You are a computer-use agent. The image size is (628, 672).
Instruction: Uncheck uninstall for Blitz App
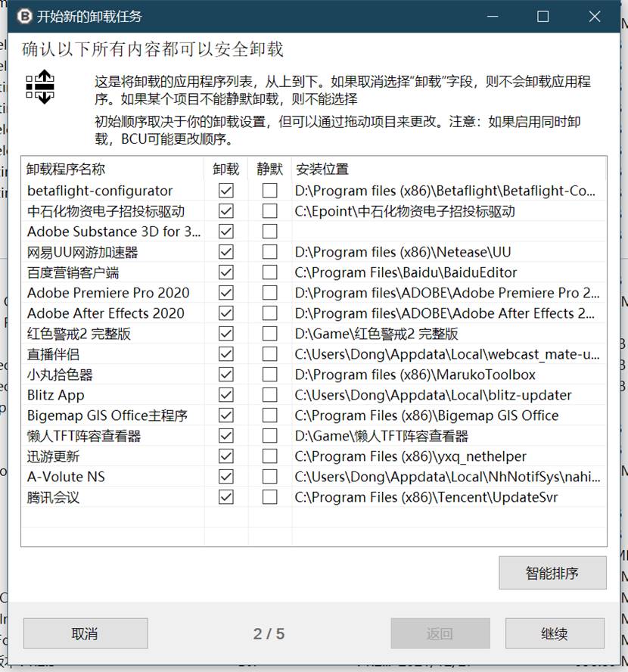point(226,395)
